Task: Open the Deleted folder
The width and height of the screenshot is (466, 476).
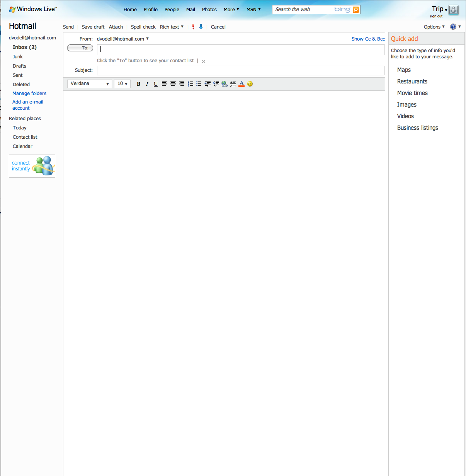Action: pos(21,84)
